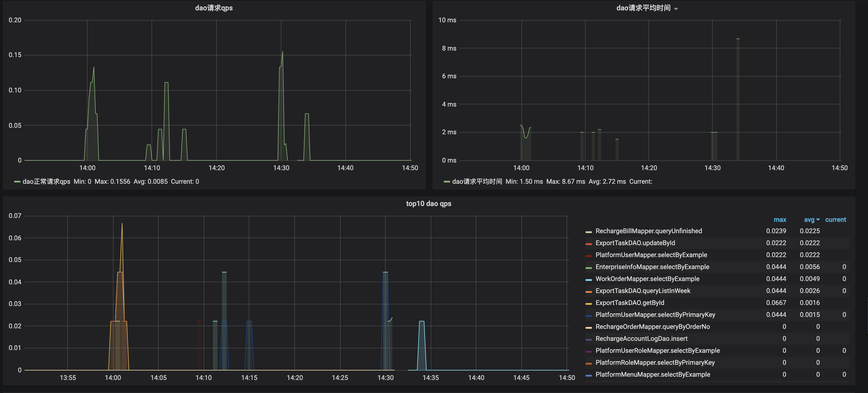Sort the legend by the max column

click(x=780, y=220)
